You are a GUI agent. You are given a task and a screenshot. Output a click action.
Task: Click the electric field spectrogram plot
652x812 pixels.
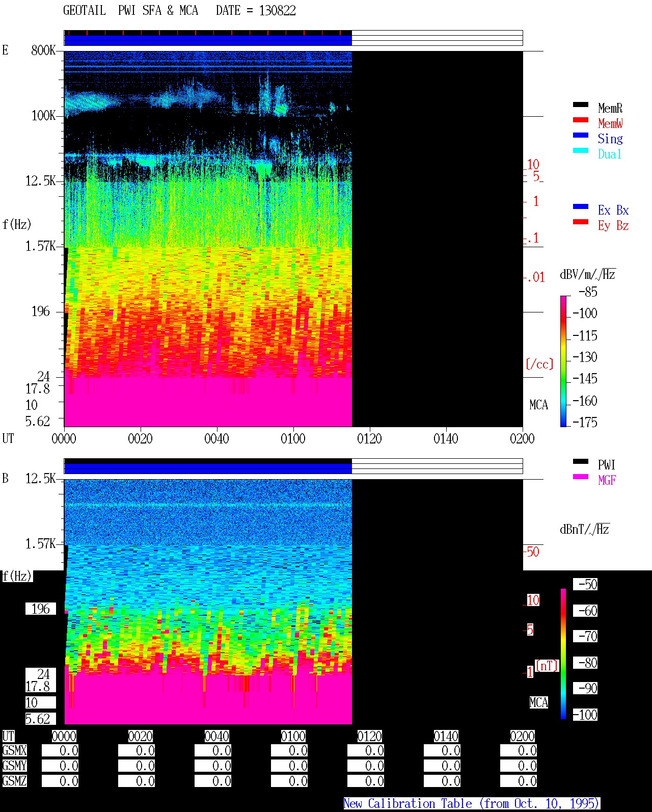click(293, 239)
